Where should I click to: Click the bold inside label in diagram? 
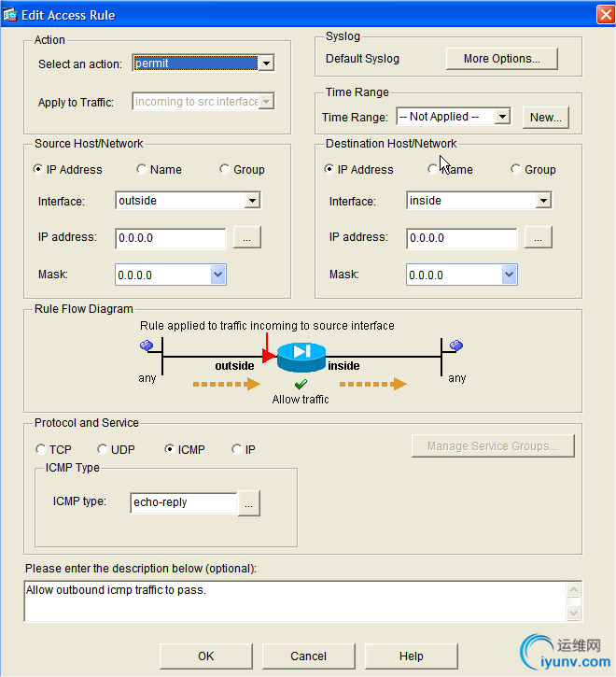click(x=343, y=366)
